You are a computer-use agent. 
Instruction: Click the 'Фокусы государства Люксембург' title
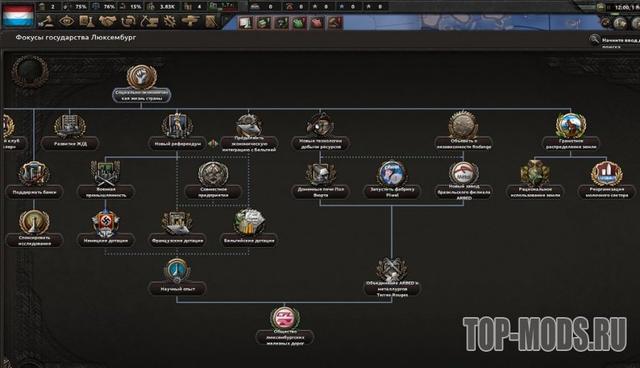point(76,37)
